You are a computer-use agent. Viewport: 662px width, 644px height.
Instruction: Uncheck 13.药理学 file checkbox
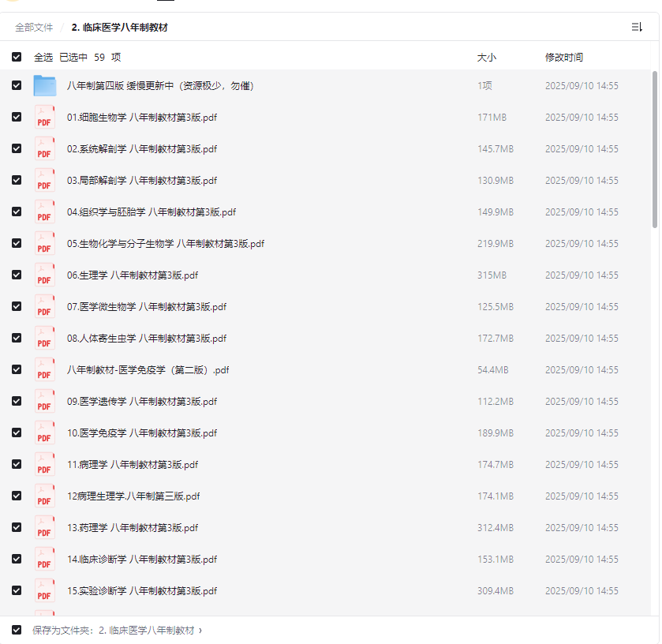point(17,527)
